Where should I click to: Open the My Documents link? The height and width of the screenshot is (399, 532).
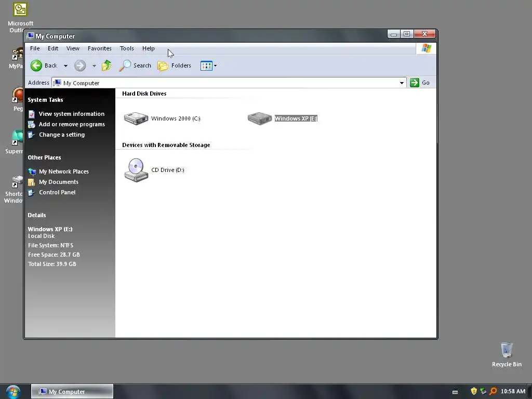(59, 182)
